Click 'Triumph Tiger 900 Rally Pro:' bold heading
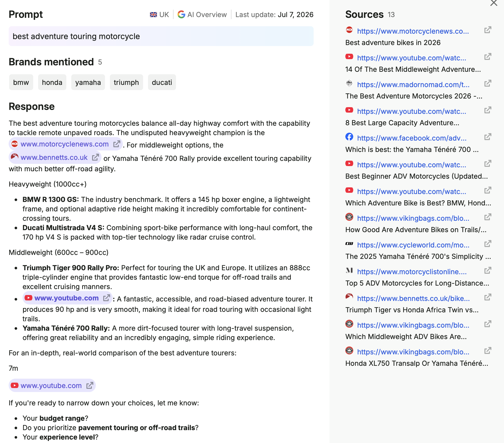504x443 pixels. pos(71,268)
